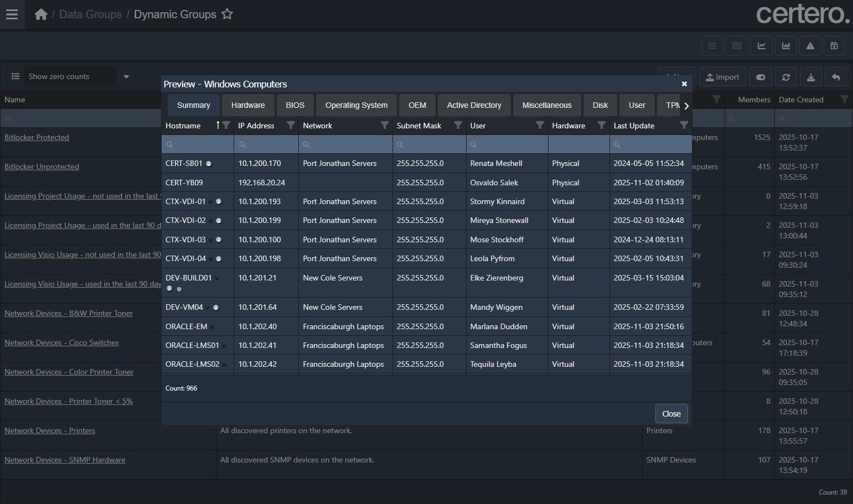853x504 pixels.
Task: Click the download export icon
Action: tap(810, 77)
